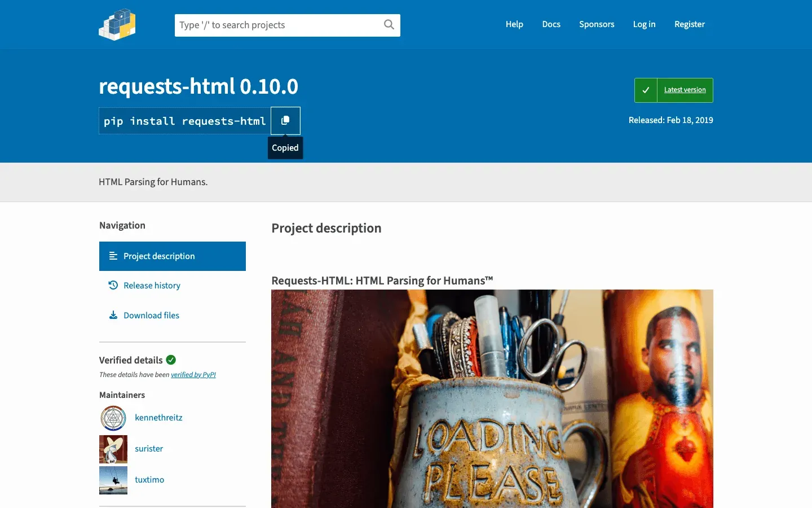Open the Help page
The image size is (812, 508).
(x=514, y=24)
